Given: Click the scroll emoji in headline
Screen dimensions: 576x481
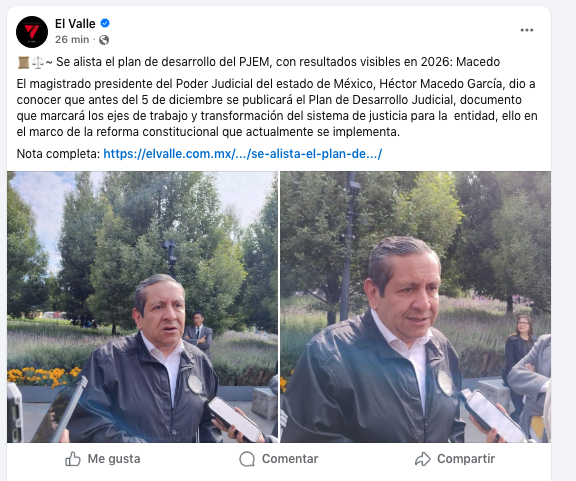Looking at the screenshot, I should pos(23,62).
